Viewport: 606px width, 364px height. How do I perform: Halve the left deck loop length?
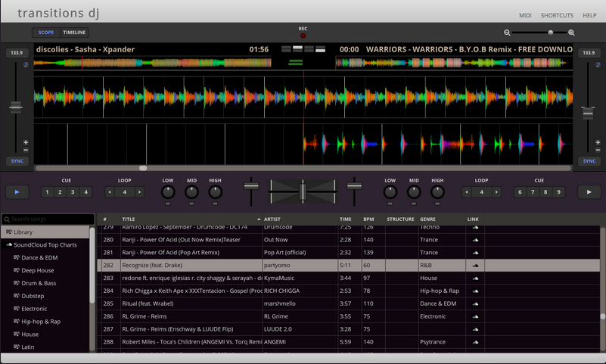[110, 192]
